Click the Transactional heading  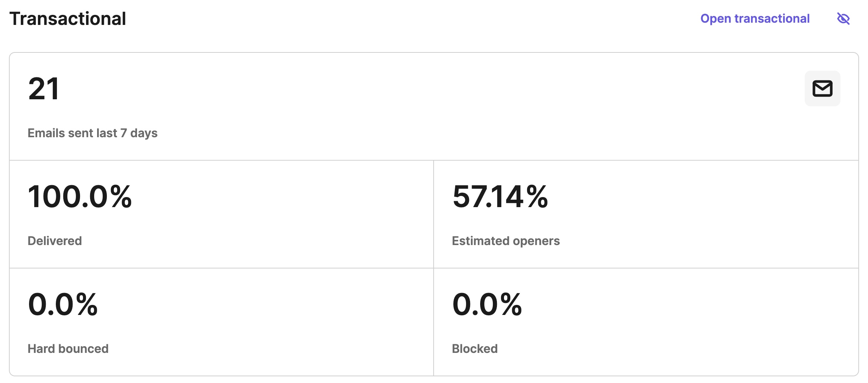coord(68,19)
